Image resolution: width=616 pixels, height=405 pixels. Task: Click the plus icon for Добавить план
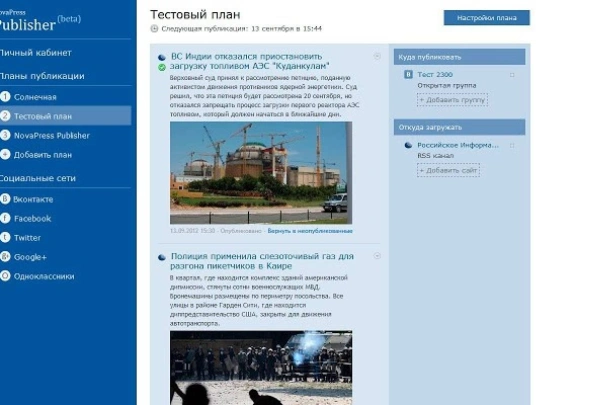tap(5, 154)
